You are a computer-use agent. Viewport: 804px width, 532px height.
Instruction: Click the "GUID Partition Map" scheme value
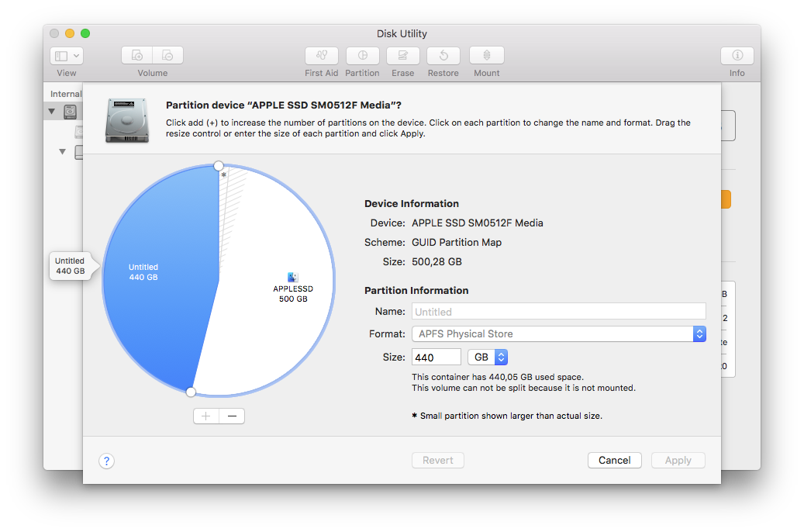457,242
